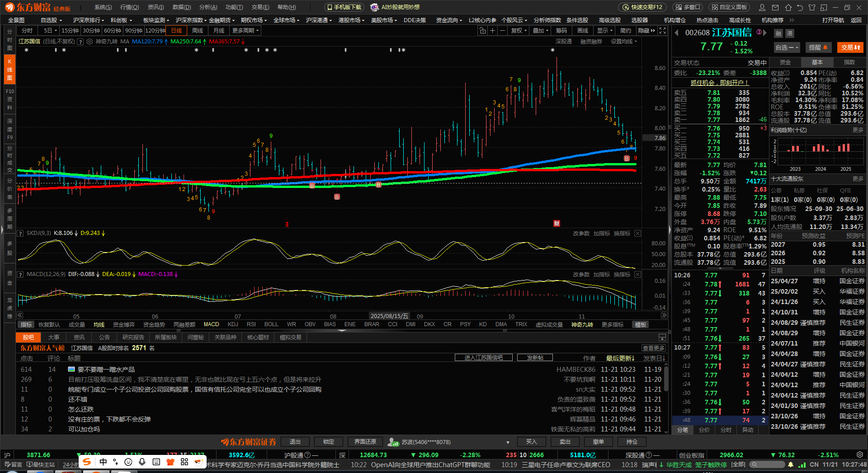Screen dimensions: 868x473
Task: Open the chart settings gear beside 江苏国信
Action: coord(90,42)
